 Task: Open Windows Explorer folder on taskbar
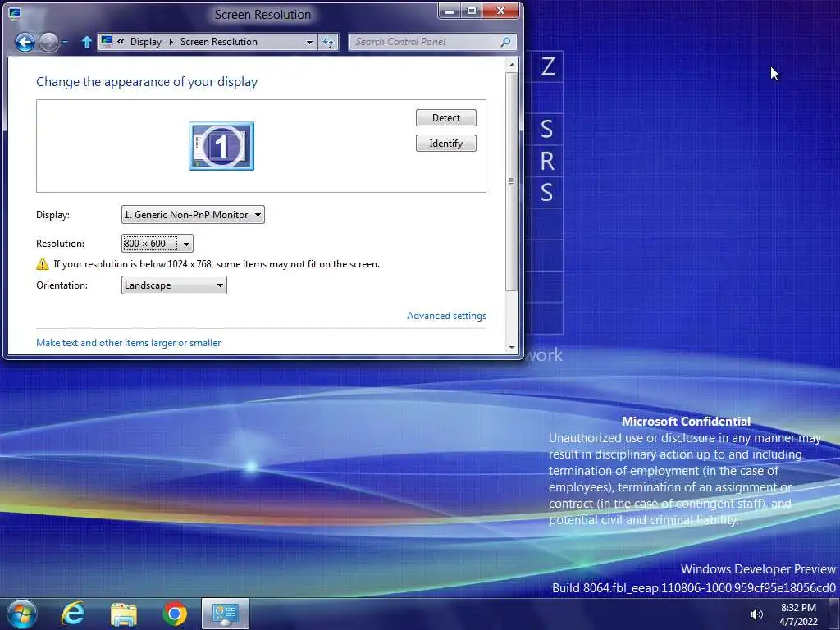[124, 614]
